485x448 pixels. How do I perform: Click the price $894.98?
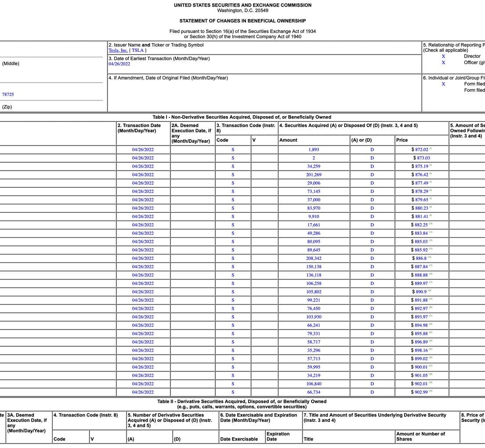tap(420, 325)
